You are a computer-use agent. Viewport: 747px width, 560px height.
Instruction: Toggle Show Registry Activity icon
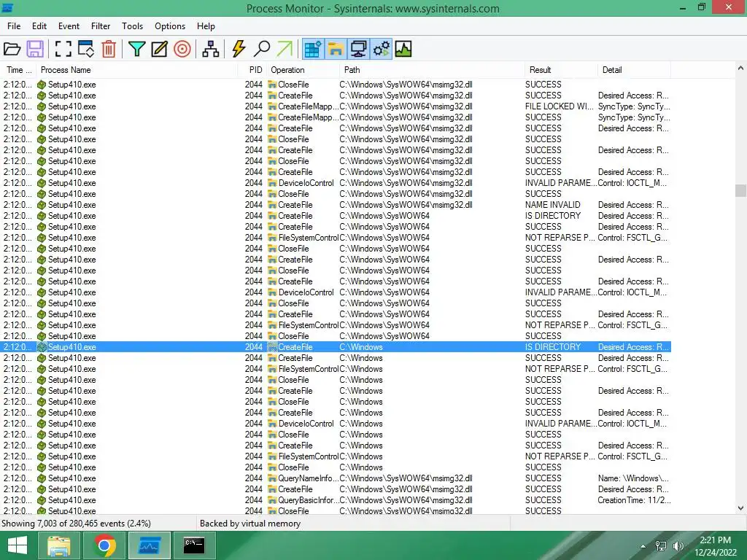(x=312, y=49)
